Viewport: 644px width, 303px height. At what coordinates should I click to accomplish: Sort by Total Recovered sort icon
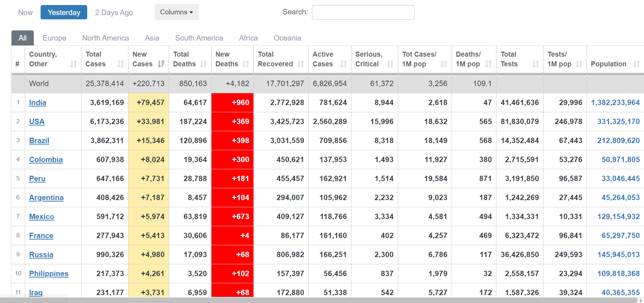(301, 64)
